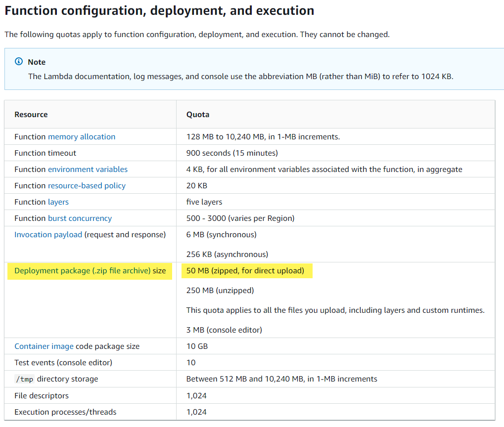
Task: Open the memory allocation link
Action: click(82, 137)
